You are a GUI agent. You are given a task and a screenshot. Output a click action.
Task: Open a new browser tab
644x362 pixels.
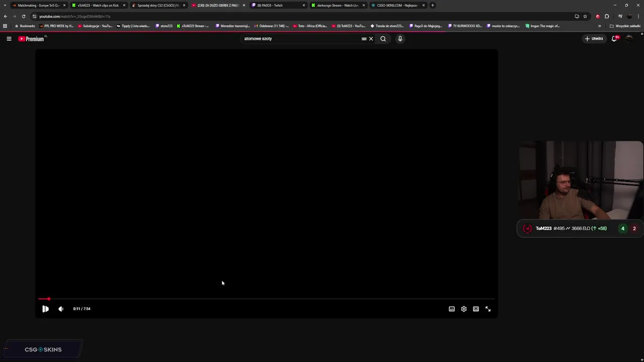pos(433,5)
